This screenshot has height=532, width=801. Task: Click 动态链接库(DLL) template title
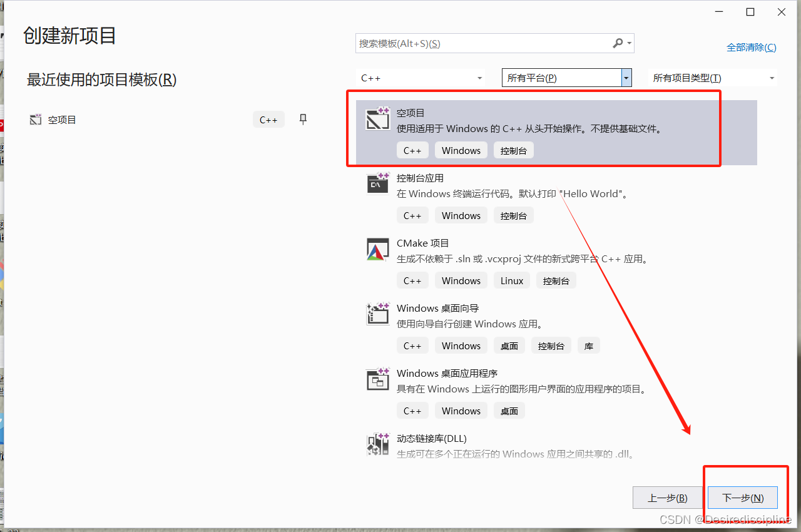pos(432,438)
